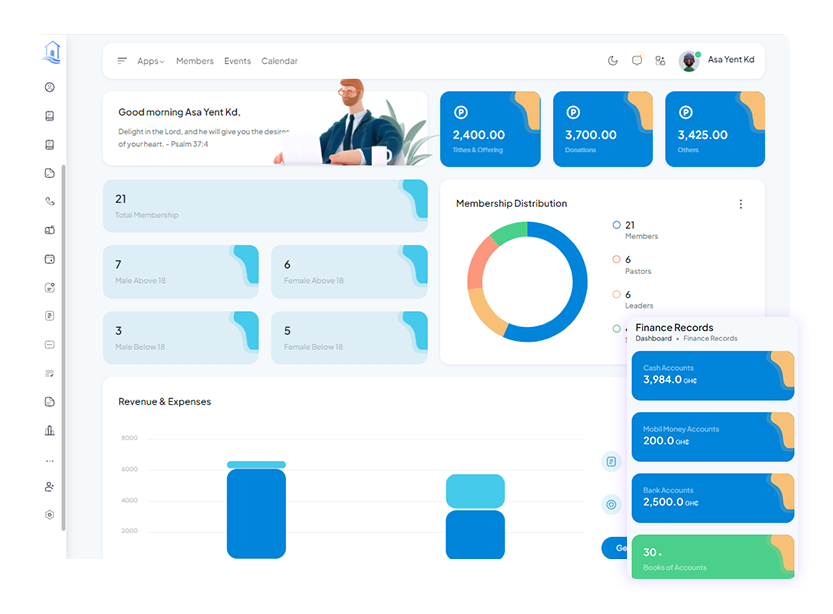Screen dimensions: 833x614
Task: Open the chat messages icon in header
Action: (x=637, y=61)
